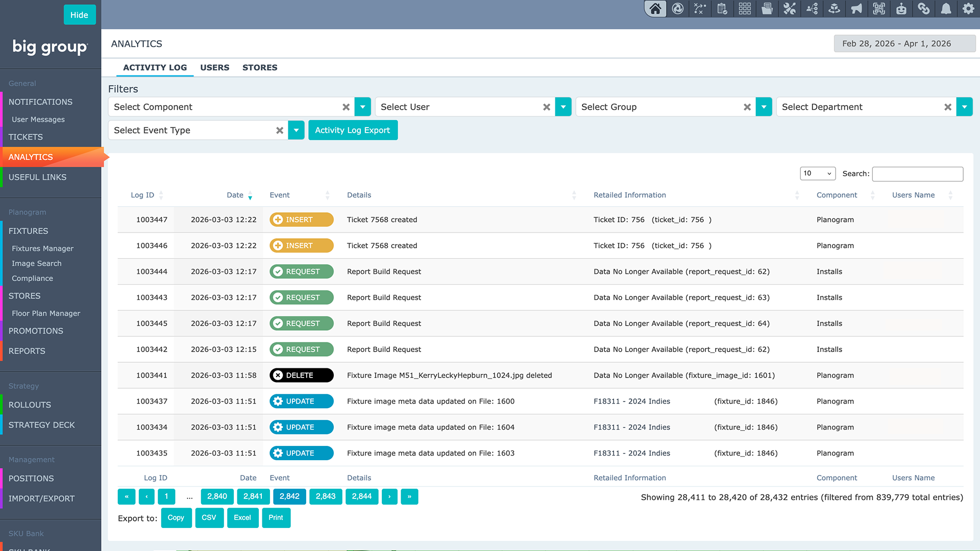980x551 pixels.
Task: Sort by the Users Name column header
Action: coord(914,195)
